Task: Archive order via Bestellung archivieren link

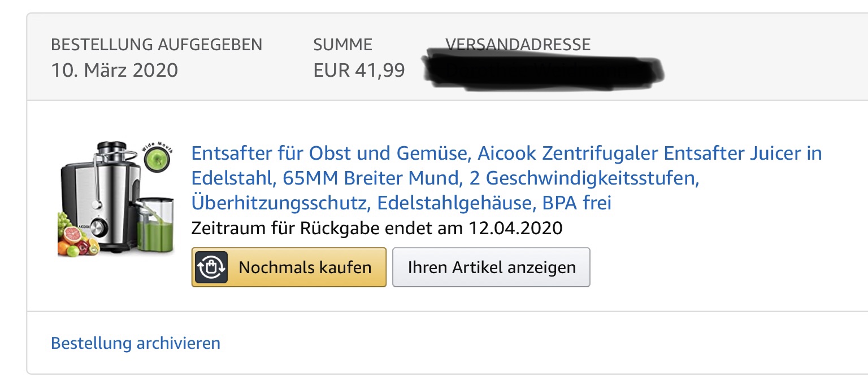Action: point(136,343)
